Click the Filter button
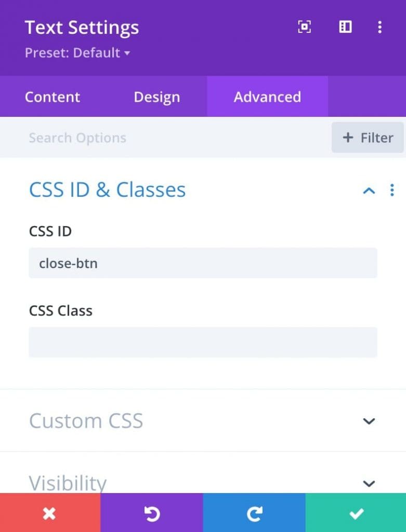The image size is (406, 532). 368,137
